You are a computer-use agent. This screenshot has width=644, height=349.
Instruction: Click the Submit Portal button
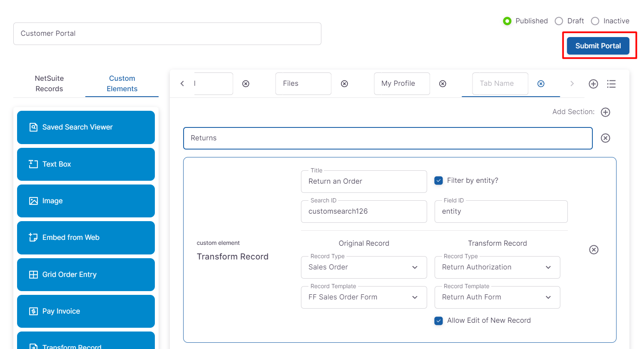[598, 46]
